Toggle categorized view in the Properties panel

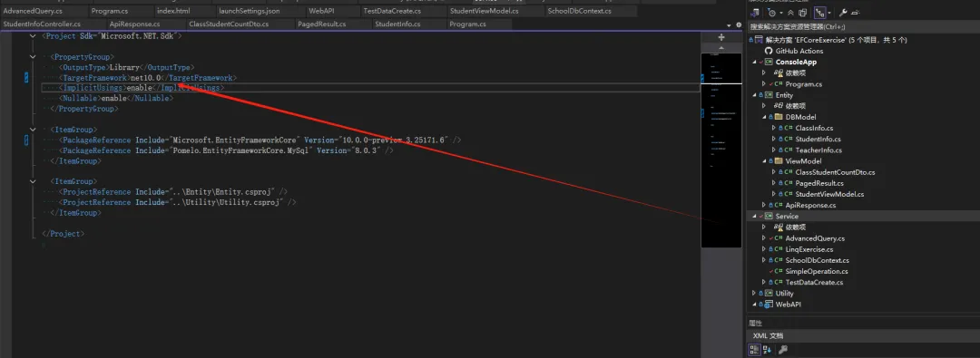[754, 349]
